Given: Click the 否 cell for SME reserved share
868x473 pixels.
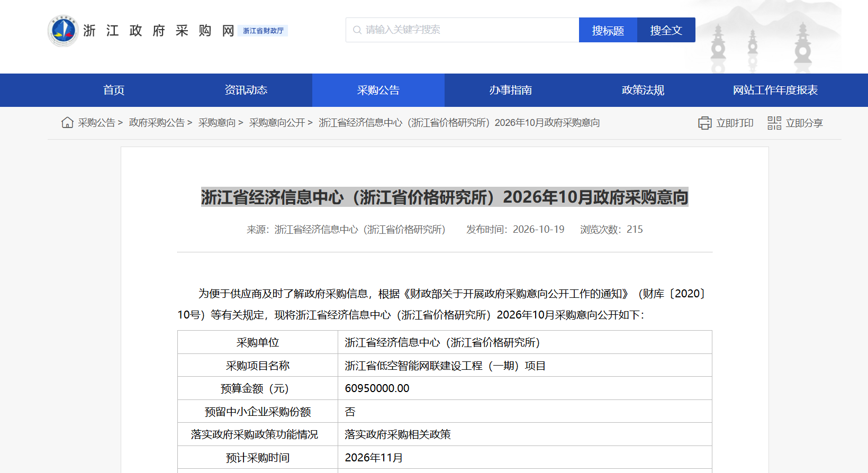Looking at the screenshot, I should 525,412.
